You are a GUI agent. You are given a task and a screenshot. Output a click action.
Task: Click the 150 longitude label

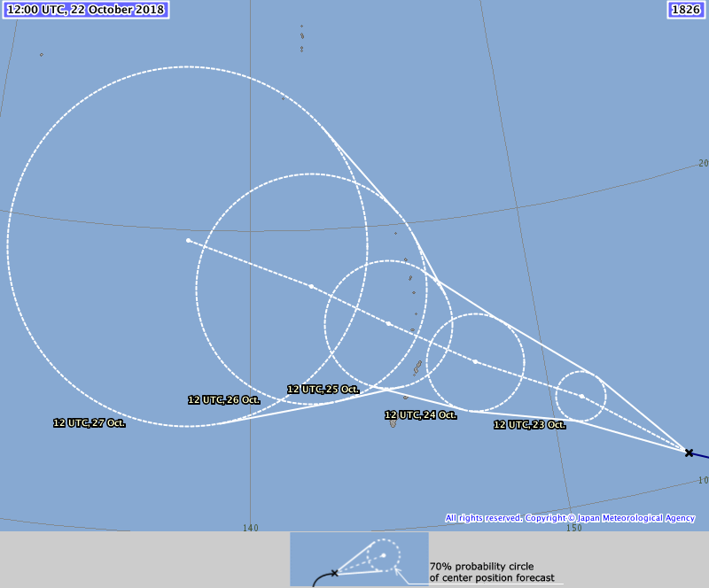click(x=573, y=528)
